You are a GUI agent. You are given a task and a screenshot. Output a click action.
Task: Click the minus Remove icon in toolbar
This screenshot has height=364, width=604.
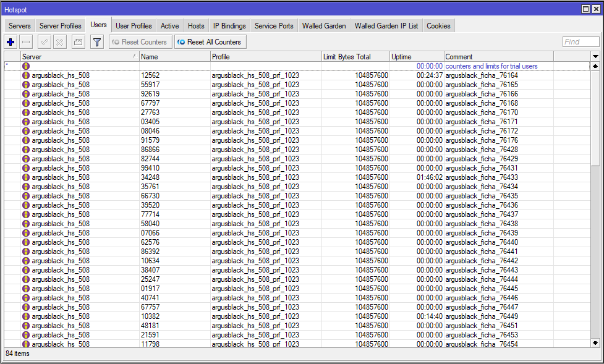click(x=26, y=42)
